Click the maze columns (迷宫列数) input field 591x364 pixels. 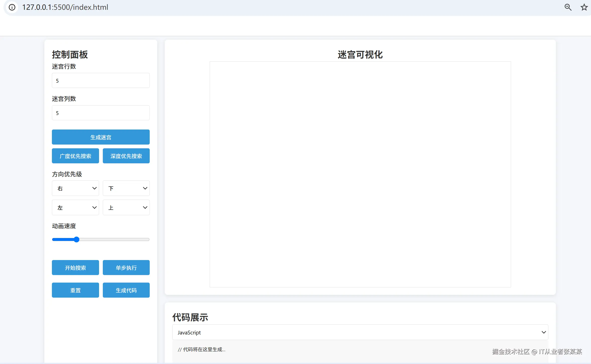101,113
